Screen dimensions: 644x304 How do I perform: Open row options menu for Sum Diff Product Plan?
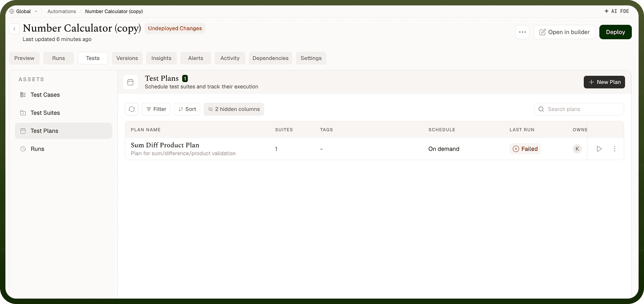[615, 149]
